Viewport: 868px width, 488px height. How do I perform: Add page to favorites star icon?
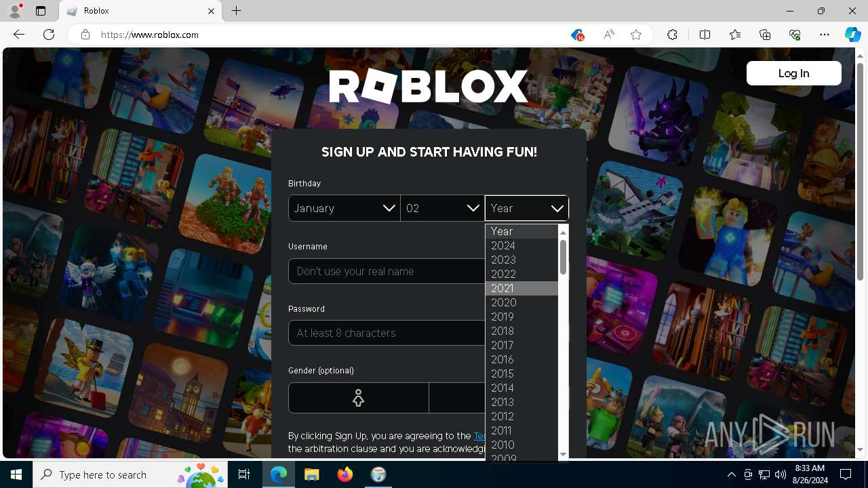coord(636,35)
